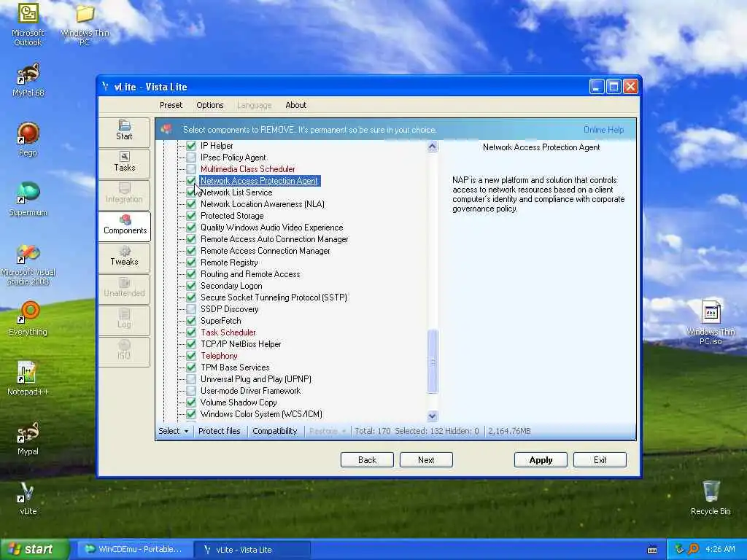Select Quality Windows Audio Video Experience row
The width and height of the screenshot is (747, 560).
(x=271, y=227)
